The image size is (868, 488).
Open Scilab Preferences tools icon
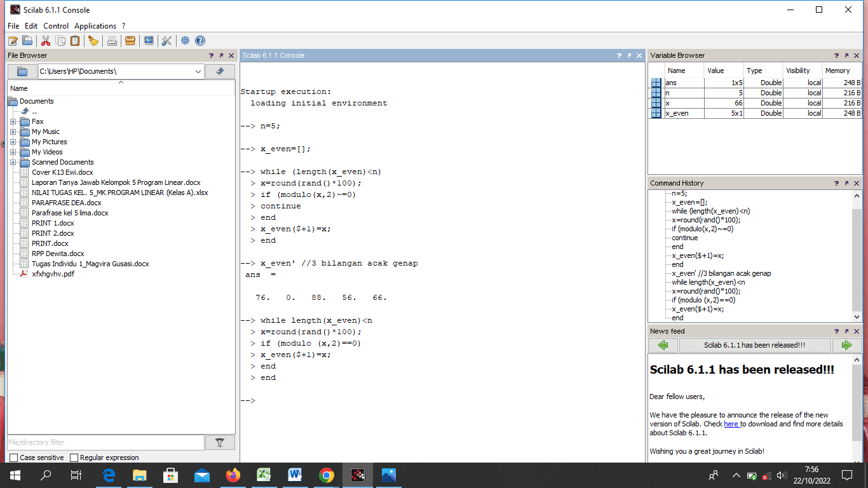click(x=167, y=41)
